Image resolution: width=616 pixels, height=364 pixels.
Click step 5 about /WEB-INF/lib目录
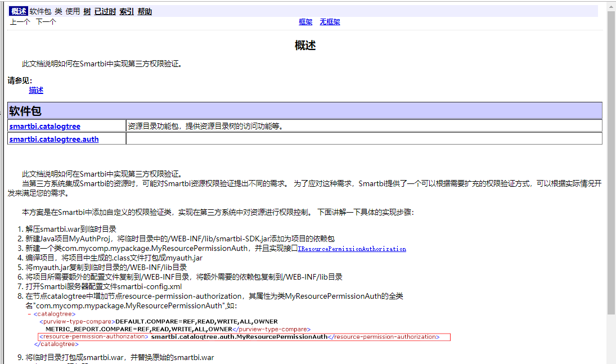[x=106, y=267]
